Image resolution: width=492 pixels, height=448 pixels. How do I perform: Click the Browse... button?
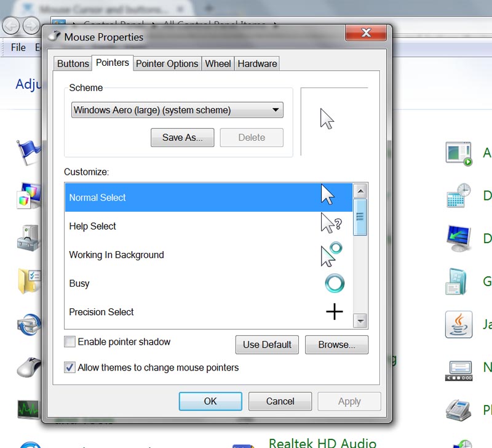pyautogui.click(x=336, y=345)
